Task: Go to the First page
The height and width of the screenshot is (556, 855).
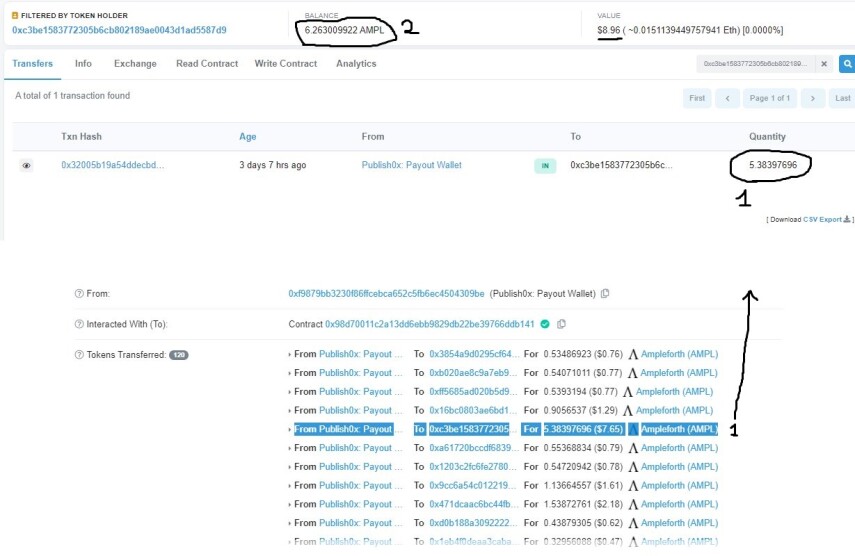Action: (697, 98)
